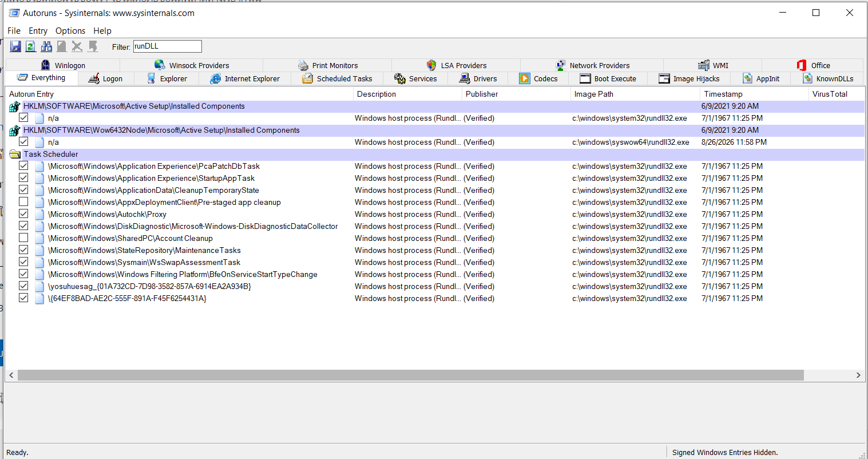Sort by the Image Path column header
Viewport: 868px width, 459px height.
coord(636,94)
